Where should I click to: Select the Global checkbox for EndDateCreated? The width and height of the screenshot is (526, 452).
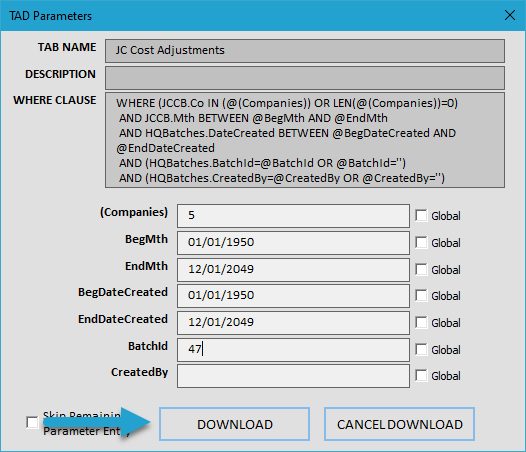click(x=421, y=322)
